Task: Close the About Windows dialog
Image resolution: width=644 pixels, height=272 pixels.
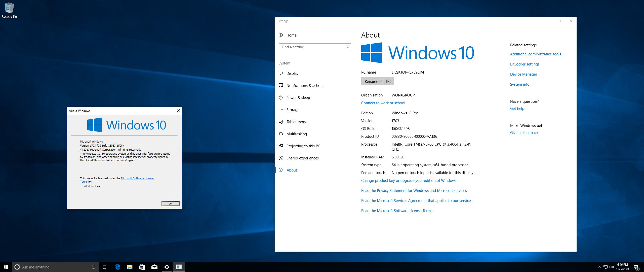Action: click(x=178, y=111)
